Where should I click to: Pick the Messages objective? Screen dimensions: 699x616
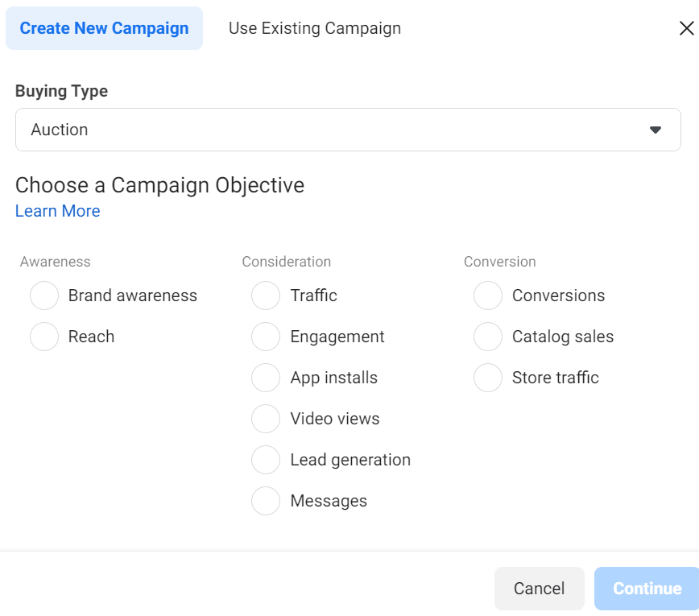266,501
